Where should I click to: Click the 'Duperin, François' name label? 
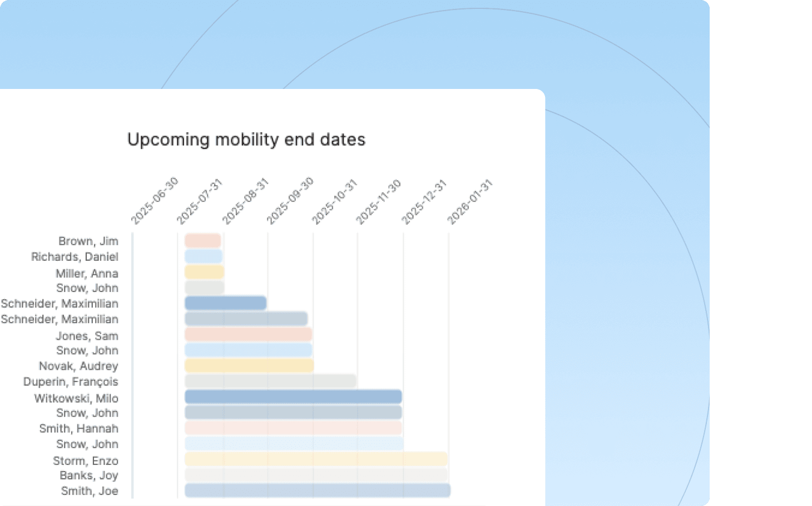click(71, 381)
